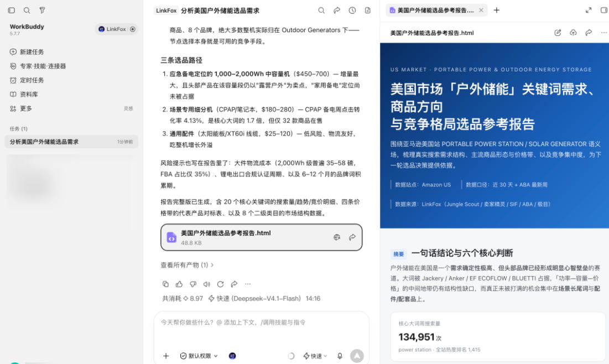Share the conversation using the header arrow
Screen dimensions: 609x364
pyautogui.click(x=337, y=11)
